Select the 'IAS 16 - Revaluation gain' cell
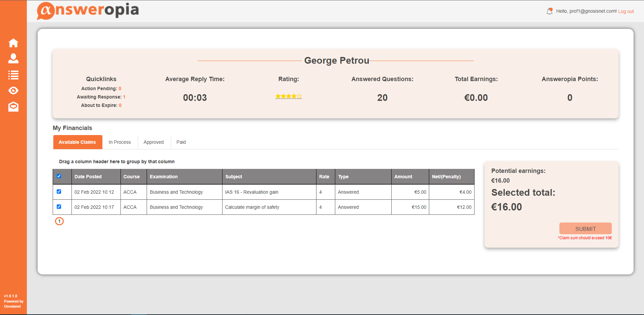 pos(269,192)
